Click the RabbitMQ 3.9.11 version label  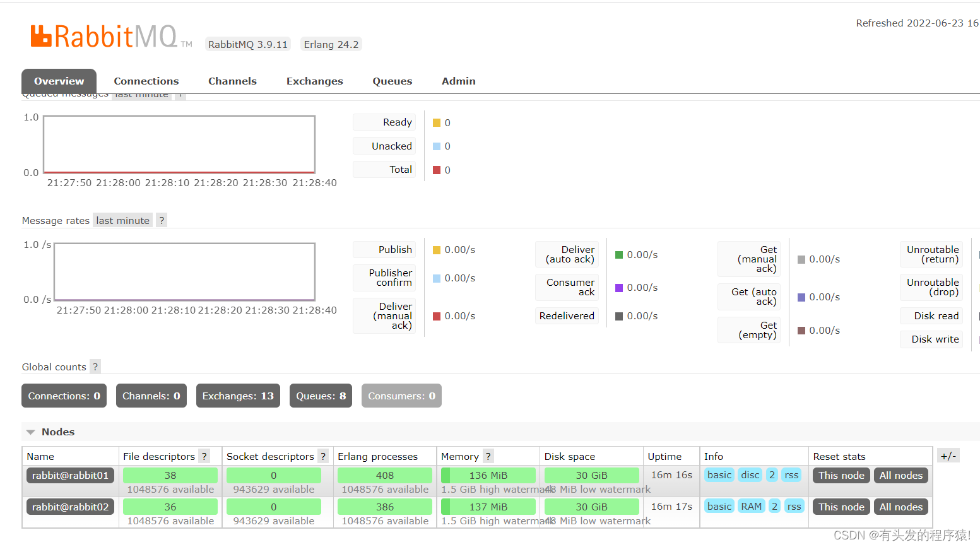(248, 44)
